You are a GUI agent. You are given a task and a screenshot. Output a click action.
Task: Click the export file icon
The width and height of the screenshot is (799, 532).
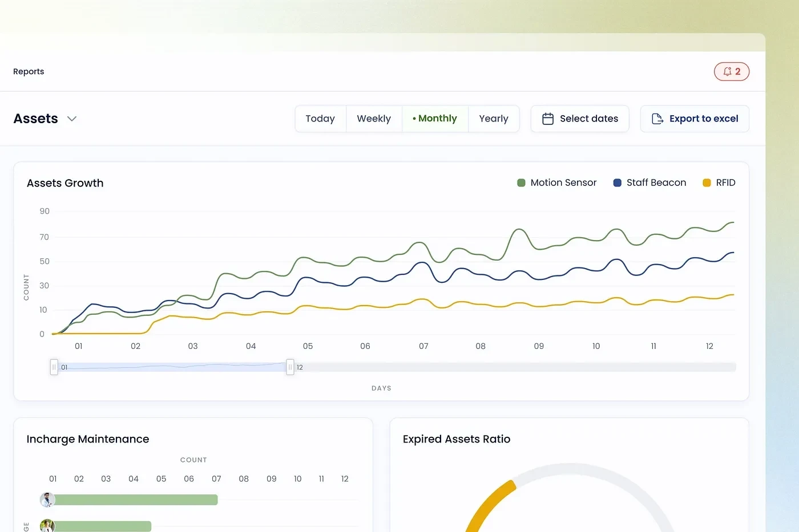pyautogui.click(x=657, y=119)
